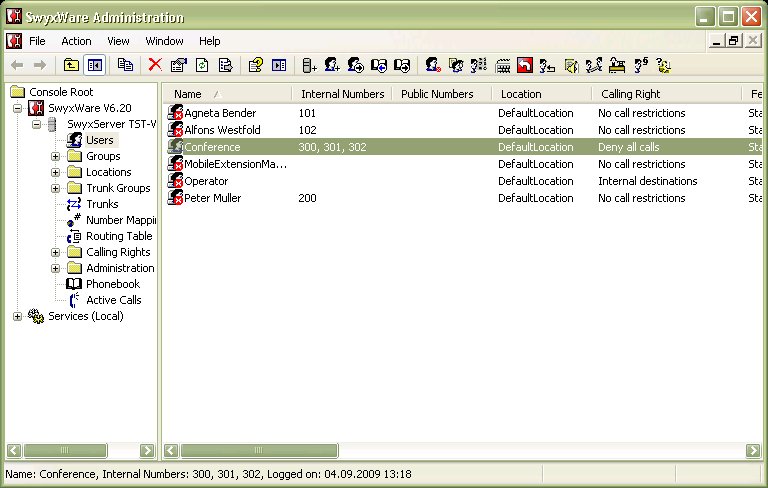Click the add user icon with plus sign
The height and width of the screenshot is (488, 768).
click(332, 65)
